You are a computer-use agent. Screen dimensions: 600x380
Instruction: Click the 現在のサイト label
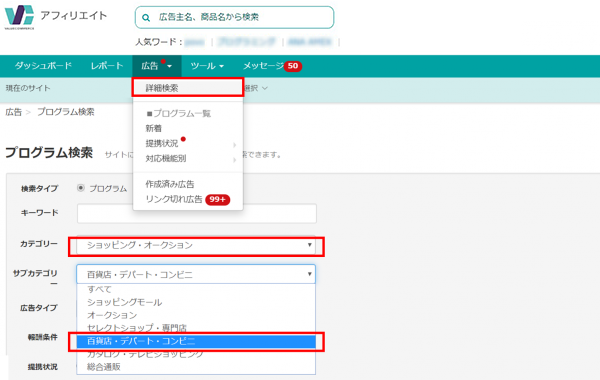tap(28, 88)
